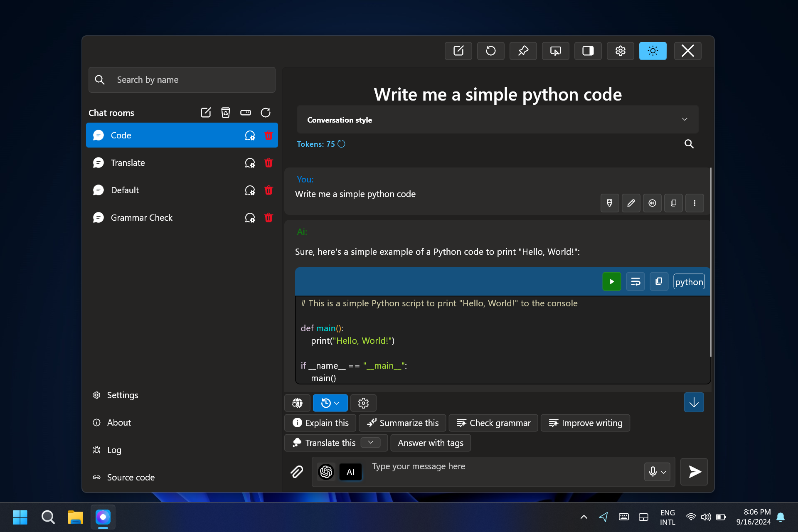The image size is (798, 532).
Task: Toggle word wrap in code block
Action: tap(635, 282)
